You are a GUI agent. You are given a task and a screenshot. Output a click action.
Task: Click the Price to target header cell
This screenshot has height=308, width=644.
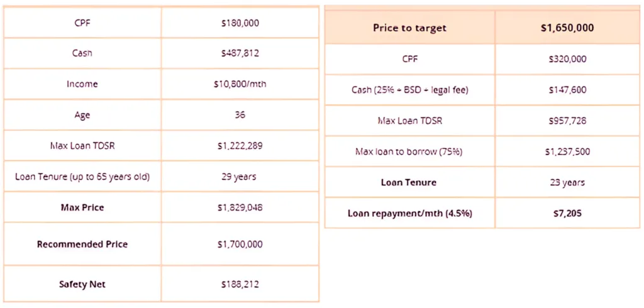pyautogui.click(x=409, y=28)
